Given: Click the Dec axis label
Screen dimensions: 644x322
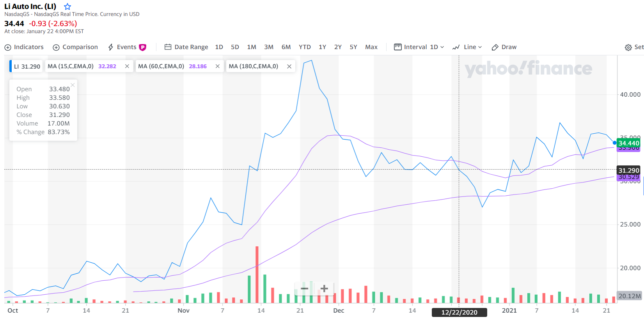Looking at the screenshot, I should tap(339, 311).
